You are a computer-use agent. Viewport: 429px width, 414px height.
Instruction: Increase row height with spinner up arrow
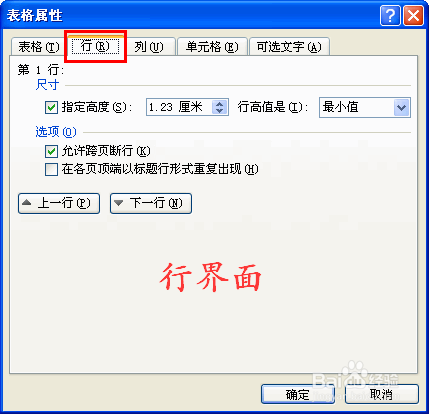(x=219, y=104)
